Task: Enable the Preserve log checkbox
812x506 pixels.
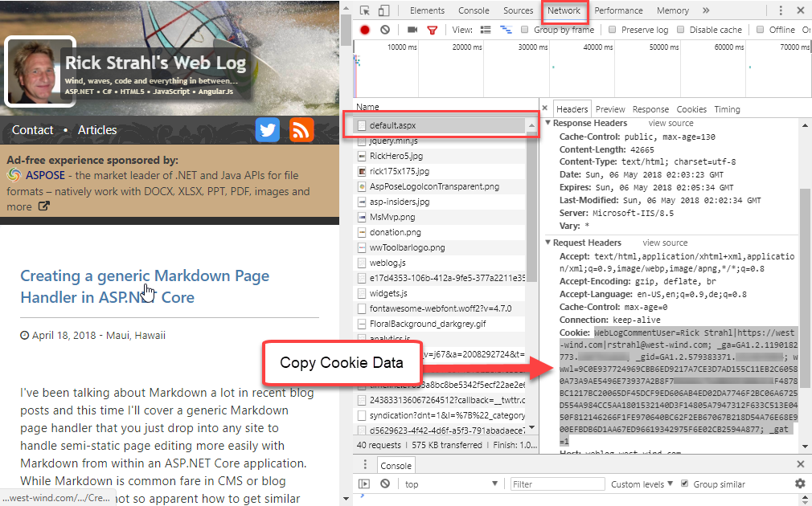Action: pyautogui.click(x=612, y=30)
